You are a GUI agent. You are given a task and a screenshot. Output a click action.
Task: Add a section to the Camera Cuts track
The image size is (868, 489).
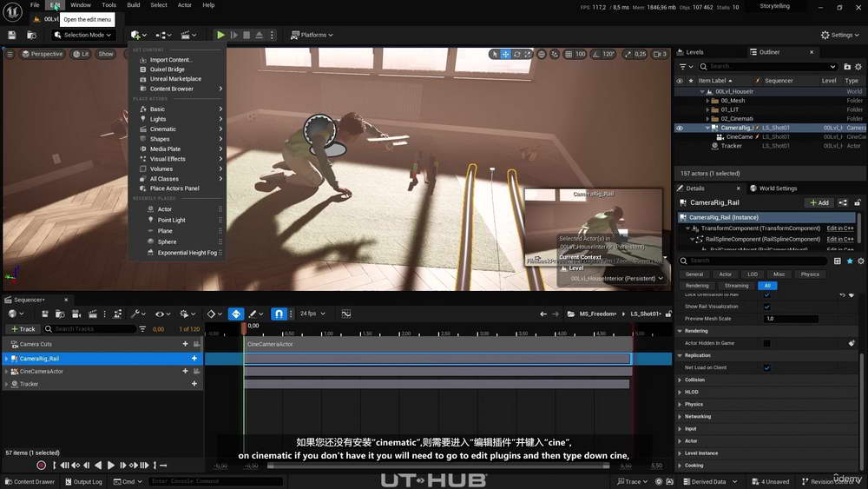185,345
